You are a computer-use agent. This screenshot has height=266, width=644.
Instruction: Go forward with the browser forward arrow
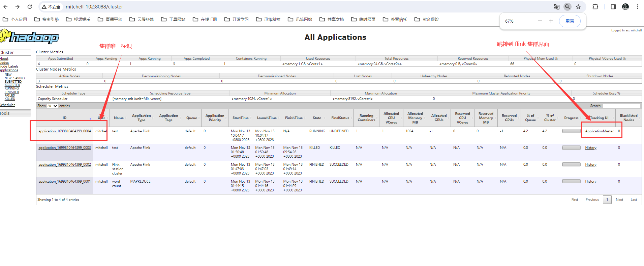(x=18, y=7)
